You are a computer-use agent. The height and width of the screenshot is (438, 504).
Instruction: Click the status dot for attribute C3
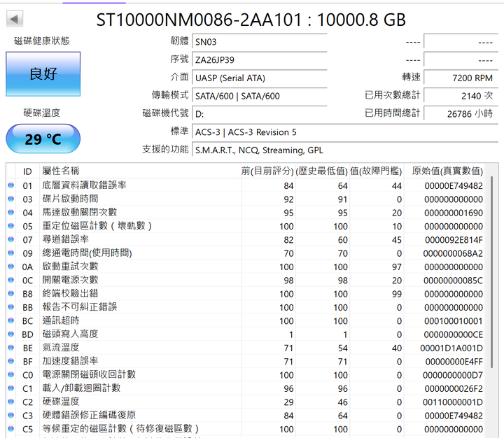[x=11, y=415]
